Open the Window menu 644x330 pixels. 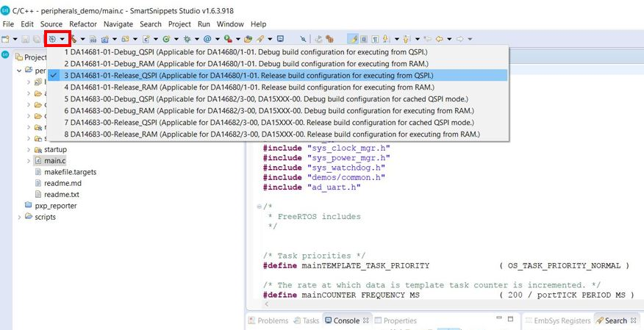point(230,24)
